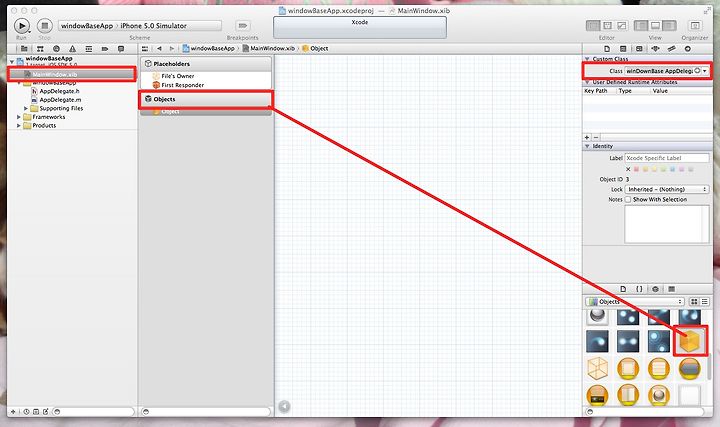Expand the Products folder
720x427 pixels.
tap(19, 125)
